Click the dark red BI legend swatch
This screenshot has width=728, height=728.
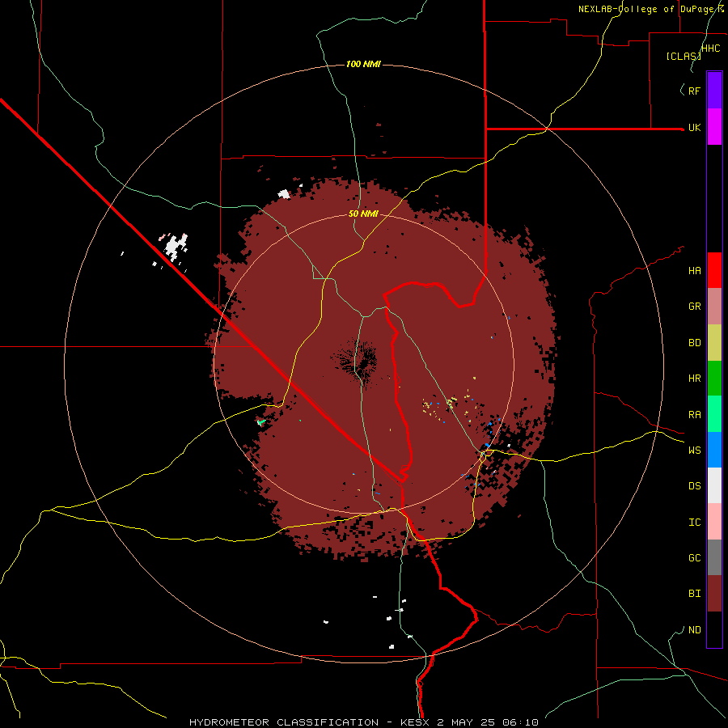pos(714,594)
